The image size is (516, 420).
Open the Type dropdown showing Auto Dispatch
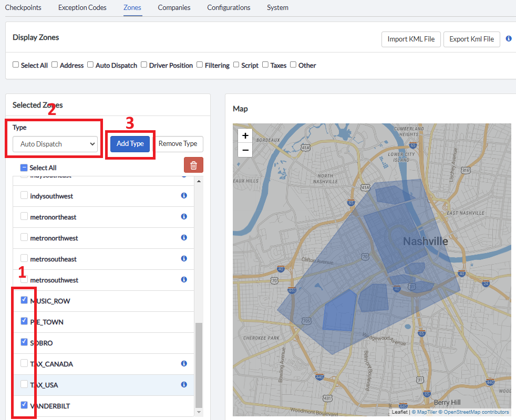(54, 144)
